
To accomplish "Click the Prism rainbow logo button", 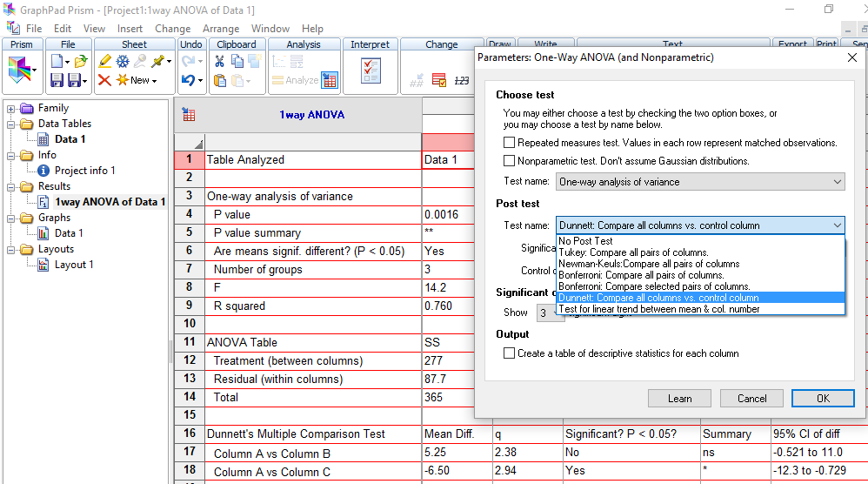I will click(19, 71).
